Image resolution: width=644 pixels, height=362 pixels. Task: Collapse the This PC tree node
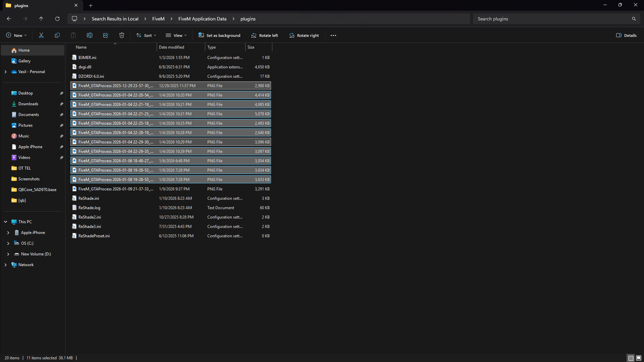point(5,222)
